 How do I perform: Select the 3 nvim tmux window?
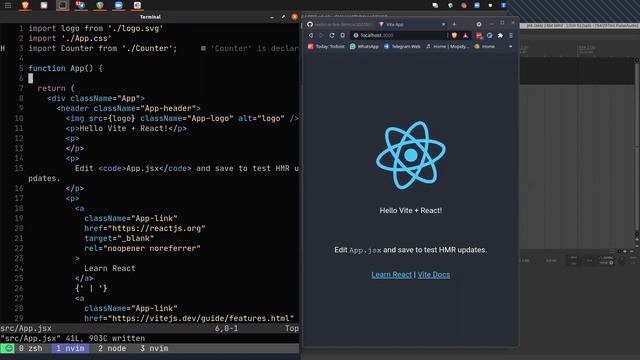tap(154, 349)
